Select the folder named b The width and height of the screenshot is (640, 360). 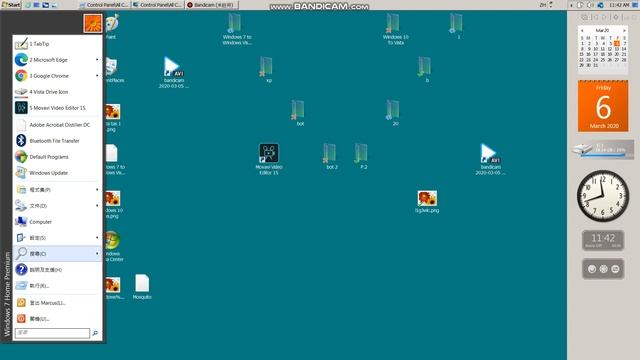click(425, 70)
